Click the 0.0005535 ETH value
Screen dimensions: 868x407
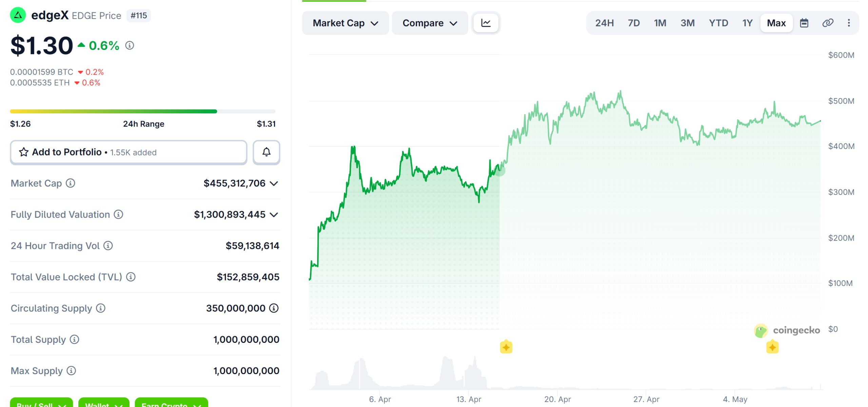(x=40, y=83)
